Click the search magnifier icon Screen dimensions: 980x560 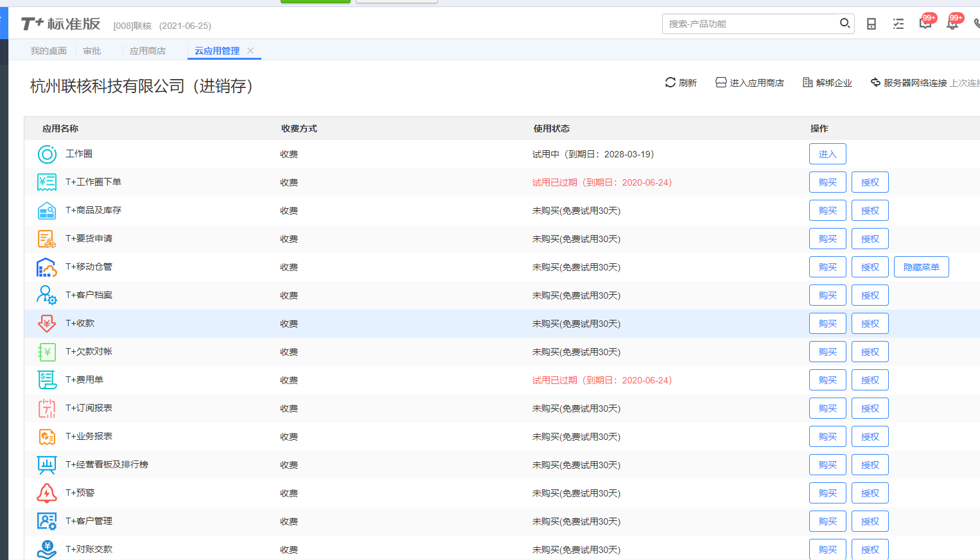pos(845,24)
